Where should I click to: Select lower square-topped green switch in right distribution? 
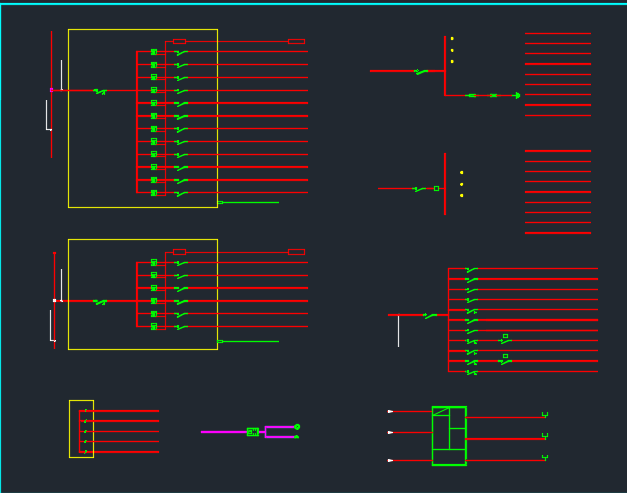click(505, 359)
